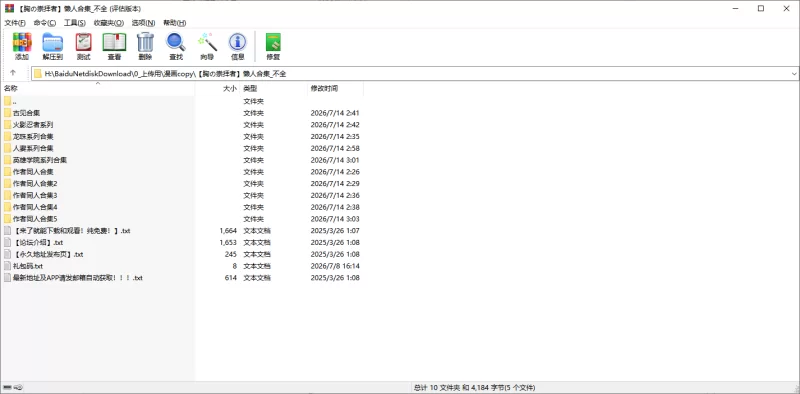Screen dimensions: 800x394
Task: Open the 文件(F) menu
Action: coord(15,23)
